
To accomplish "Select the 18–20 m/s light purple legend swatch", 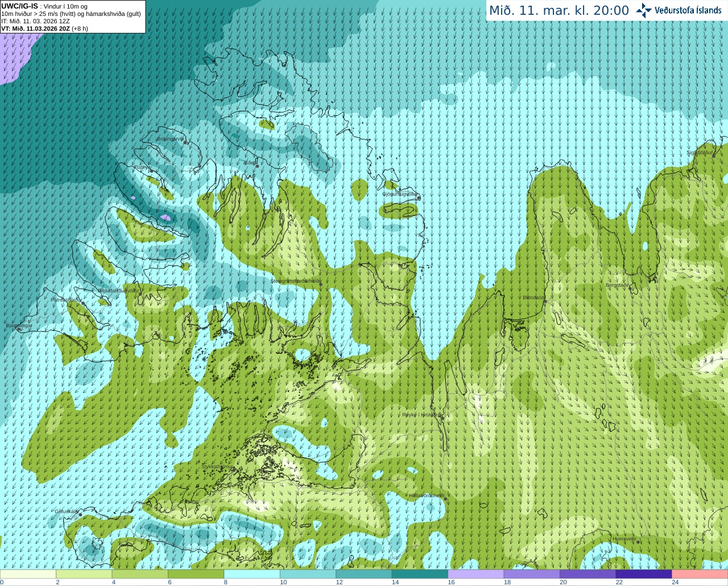I will tap(532, 574).
